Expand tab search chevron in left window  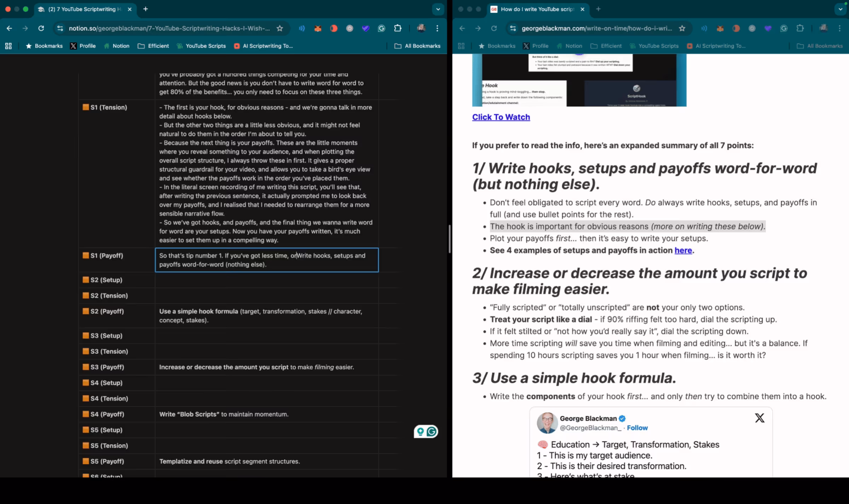(x=438, y=9)
